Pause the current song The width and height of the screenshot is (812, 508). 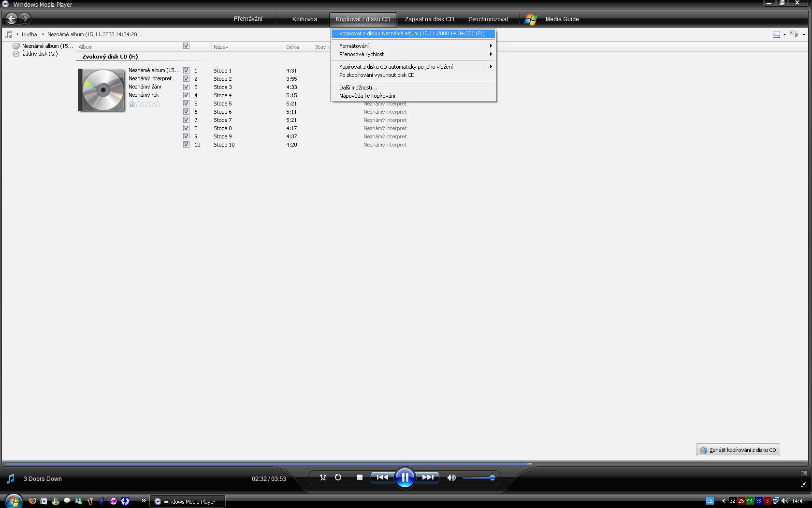coord(405,478)
